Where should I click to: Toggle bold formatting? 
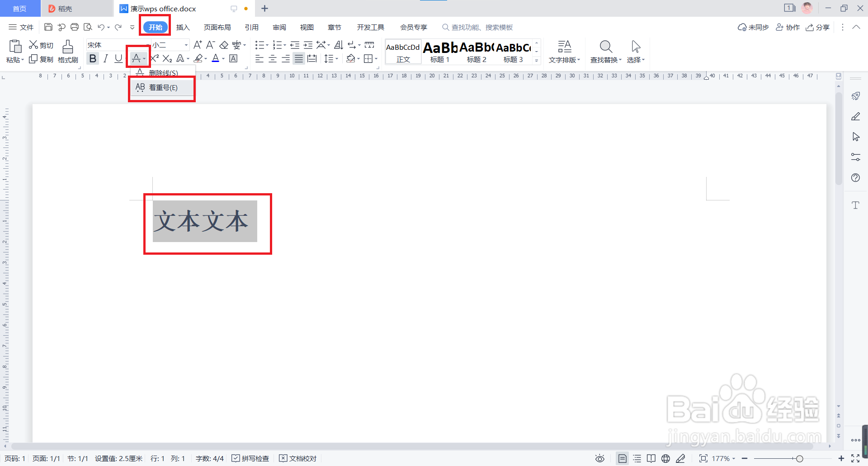click(92, 58)
